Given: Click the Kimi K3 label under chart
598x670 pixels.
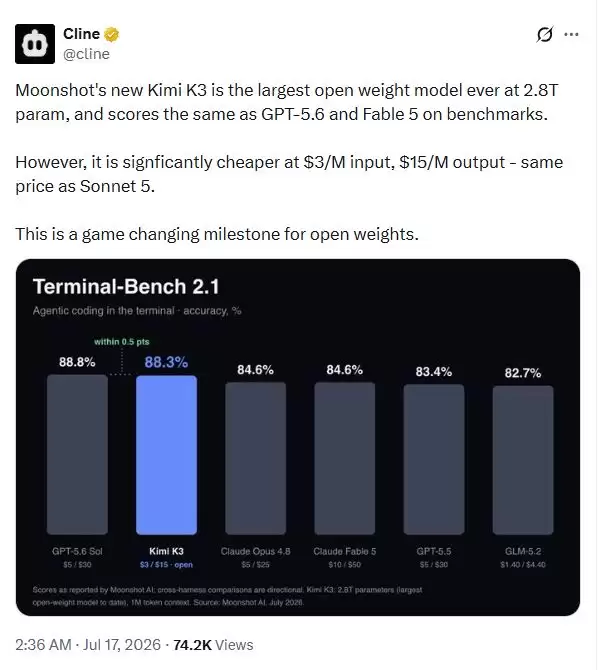Looking at the screenshot, I should [166, 551].
